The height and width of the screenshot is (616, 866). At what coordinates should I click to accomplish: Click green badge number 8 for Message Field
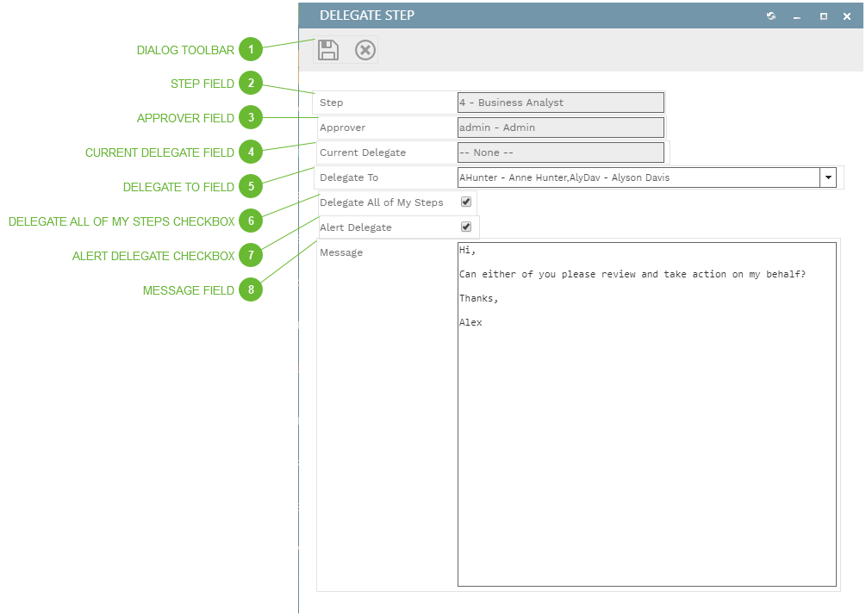(x=251, y=290)
